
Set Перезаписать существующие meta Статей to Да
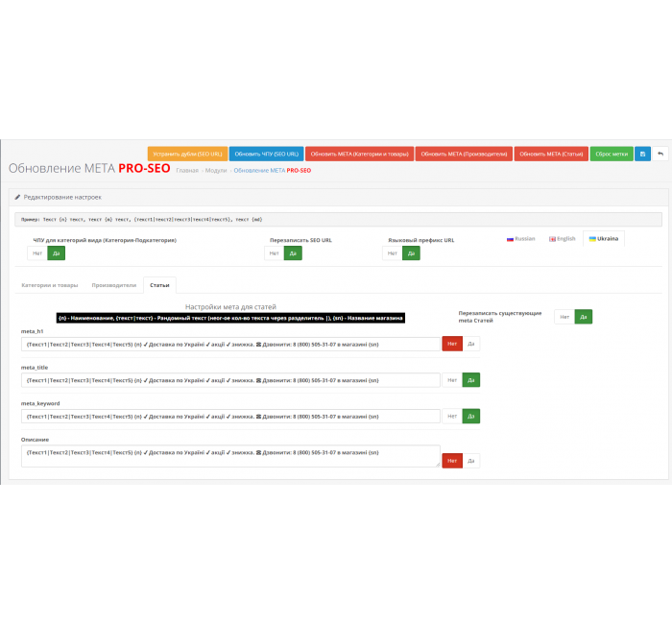(x=584, y=317)
